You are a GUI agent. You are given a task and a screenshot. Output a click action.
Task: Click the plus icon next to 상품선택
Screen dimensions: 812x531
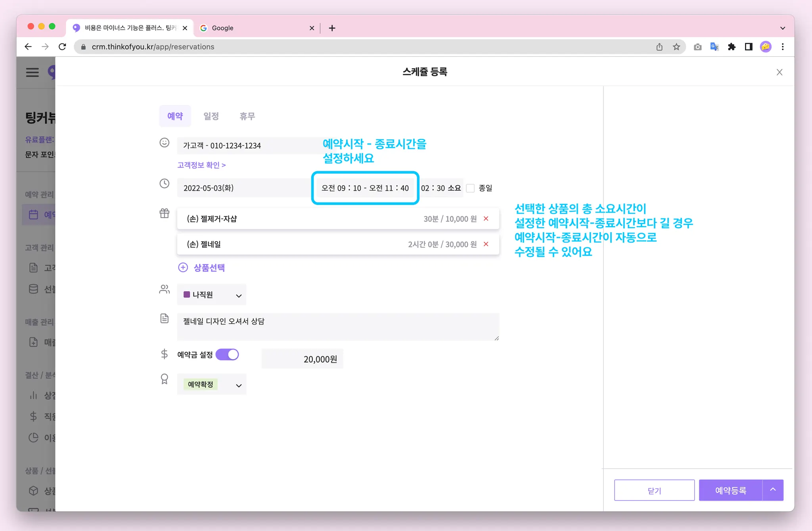(183, 267)
